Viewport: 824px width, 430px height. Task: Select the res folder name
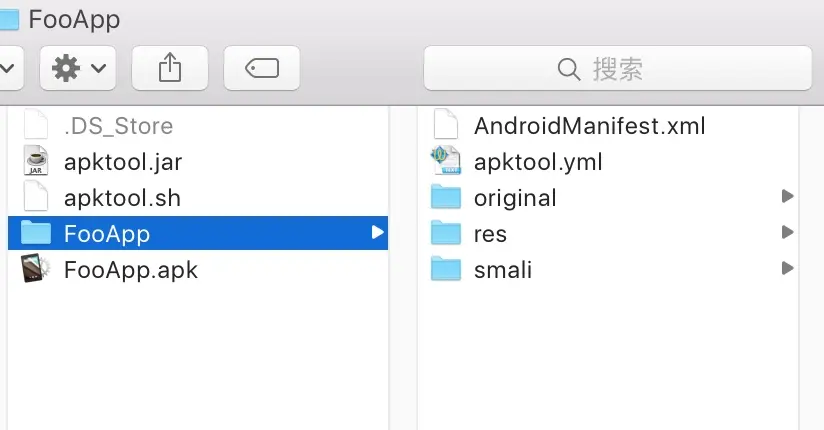(490, 234)
